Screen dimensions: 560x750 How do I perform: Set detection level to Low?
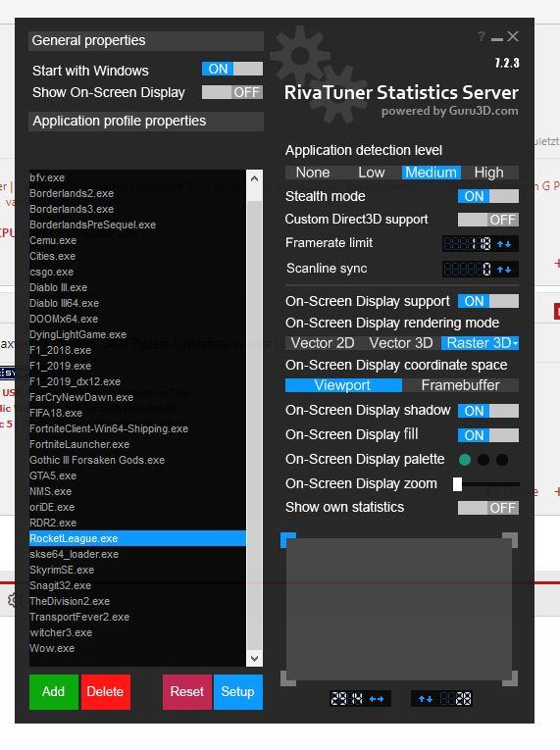tap(372, 173)
